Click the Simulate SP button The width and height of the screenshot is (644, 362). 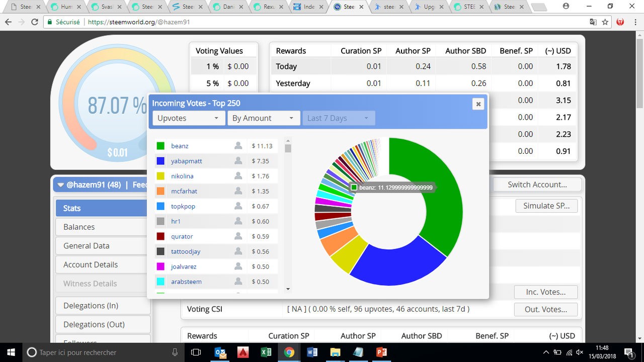pos(546,206)
